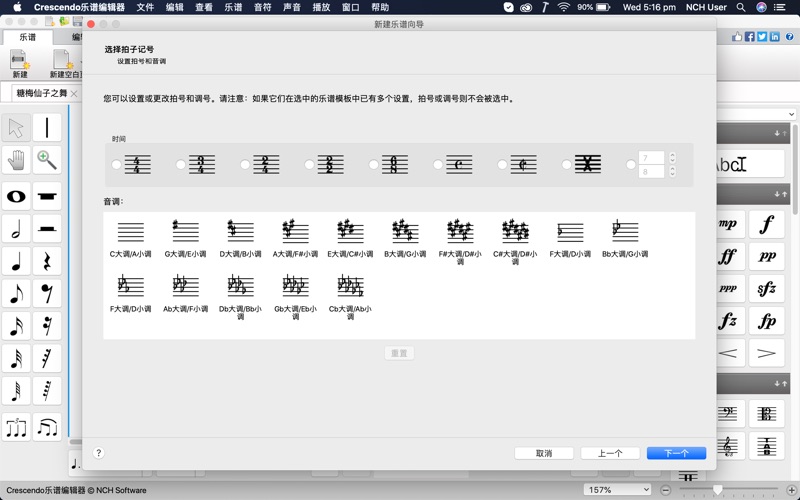Open the 乐谱 menu in menu bar
Screen dimensions: 800x500
(233, 7)
